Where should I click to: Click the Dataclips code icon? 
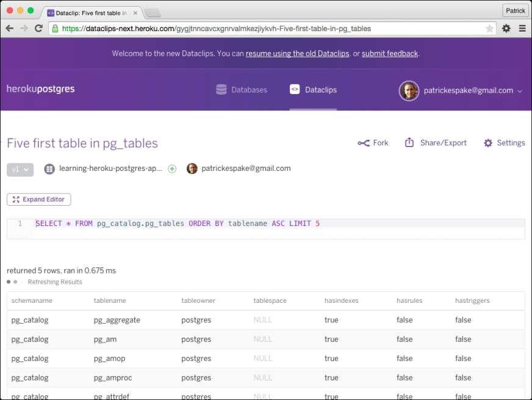coord(295,89)
